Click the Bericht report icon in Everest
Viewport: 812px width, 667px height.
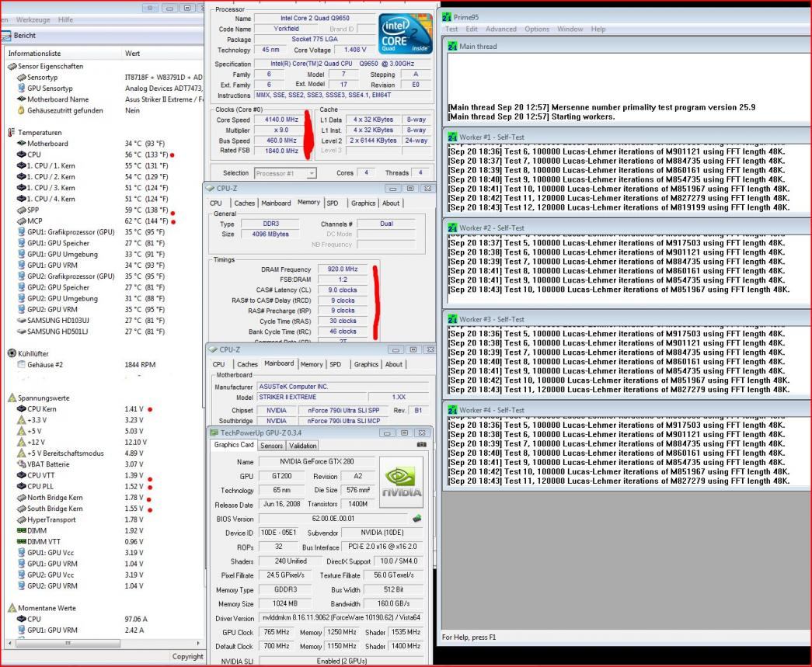click(x=6, y=36)
